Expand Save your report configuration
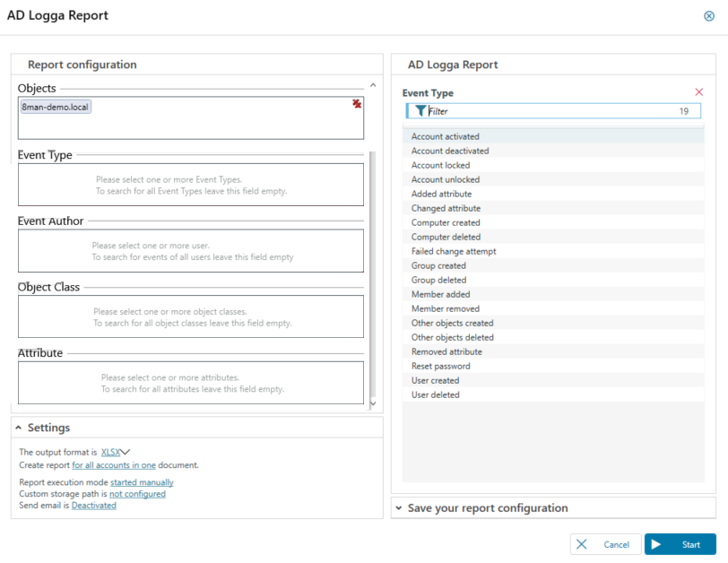 pyautogui.click(x=398, y=508)
